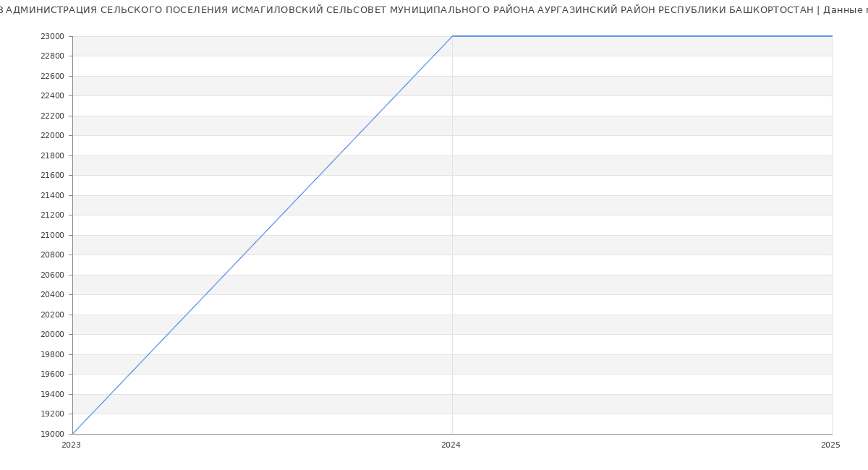Select the 21800 y-axis label
Viewport: 868px width, 470px height.
click(53, 155)
